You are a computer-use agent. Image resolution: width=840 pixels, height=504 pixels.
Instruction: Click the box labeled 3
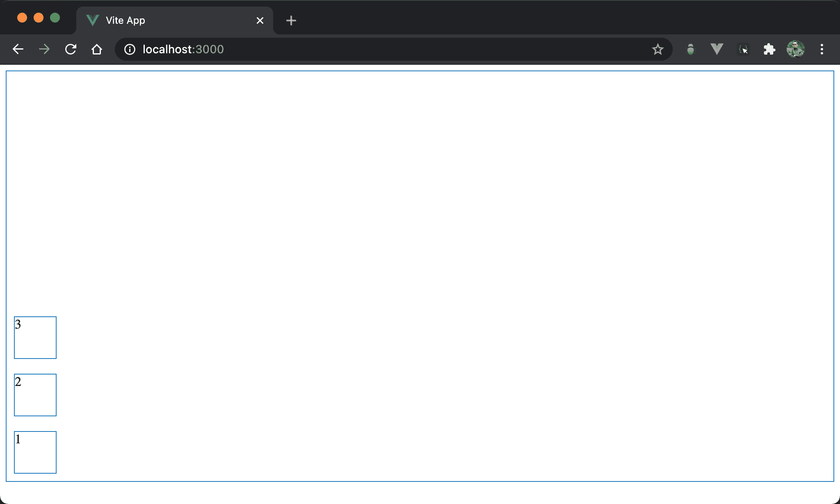coord(35,338)
